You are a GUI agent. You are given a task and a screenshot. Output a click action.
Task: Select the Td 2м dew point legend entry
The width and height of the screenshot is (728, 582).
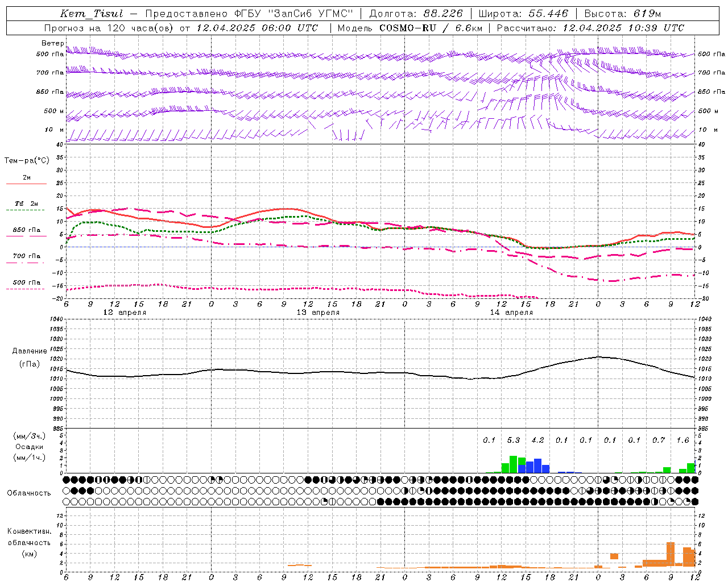pos(27,203)
